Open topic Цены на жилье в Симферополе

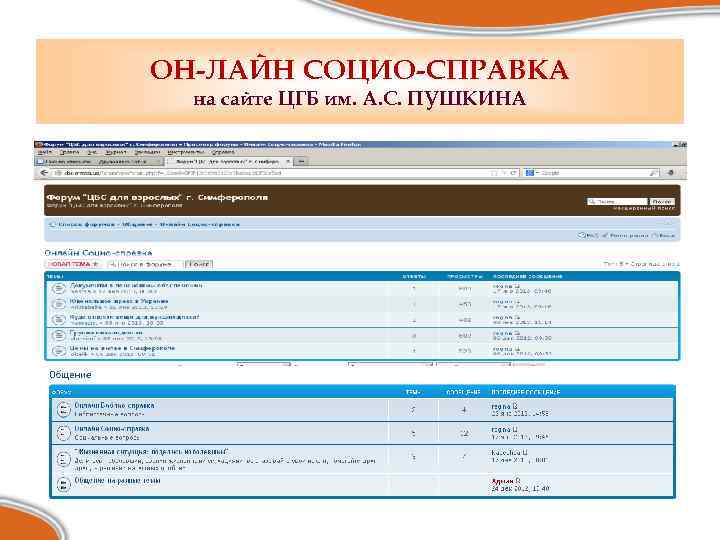pos(122,348)
